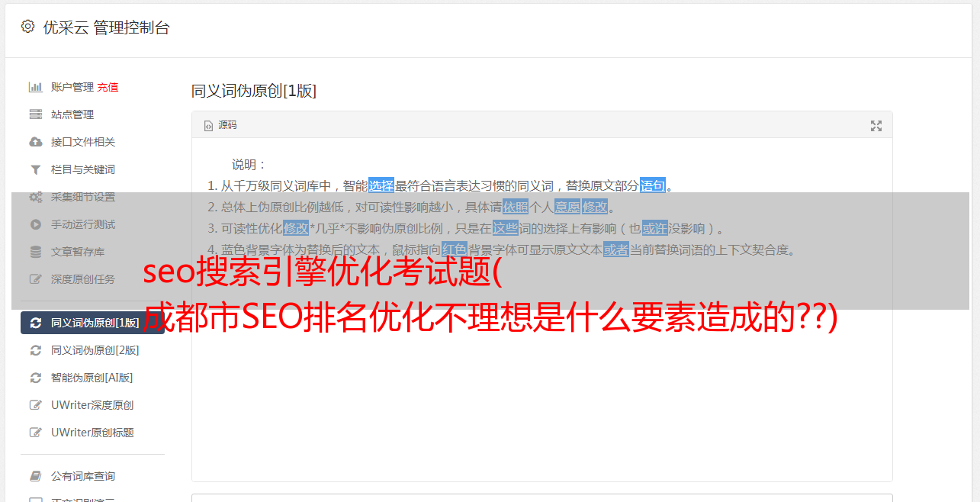Select UWriter原创标题 in the sidebar
The width and height of the screenshot is (980, 502).
click(92, 433)
